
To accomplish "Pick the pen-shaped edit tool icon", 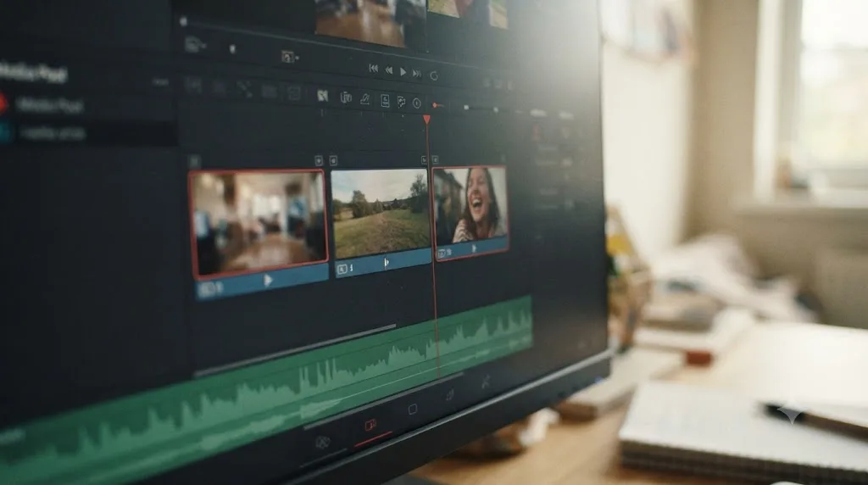I will 364,99.
